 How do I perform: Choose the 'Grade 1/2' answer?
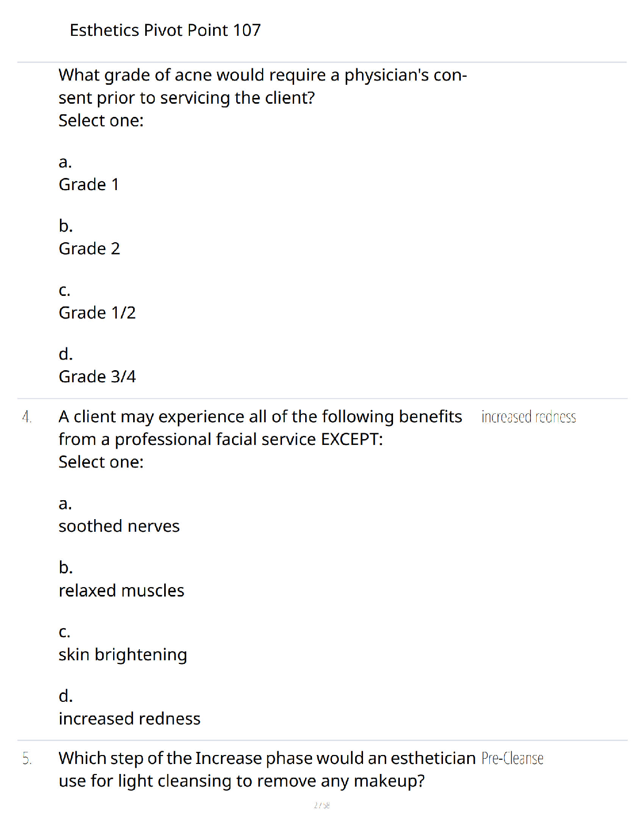pos(97,313)
